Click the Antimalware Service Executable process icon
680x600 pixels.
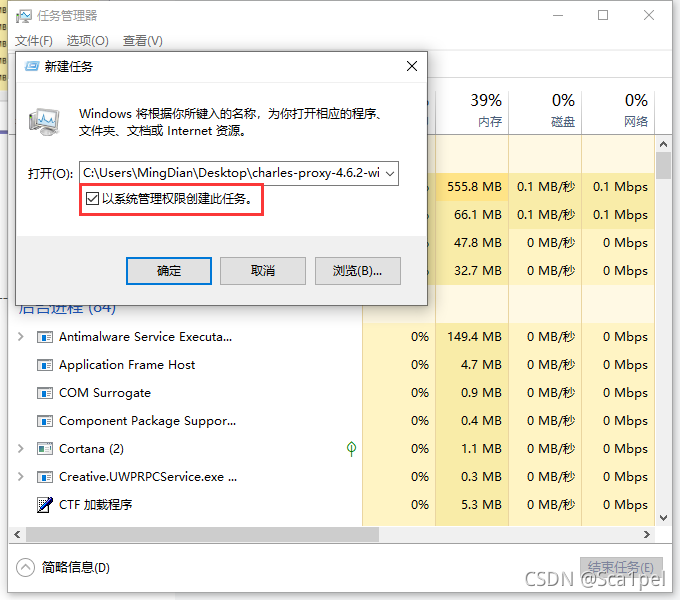(x=45, y=337)
